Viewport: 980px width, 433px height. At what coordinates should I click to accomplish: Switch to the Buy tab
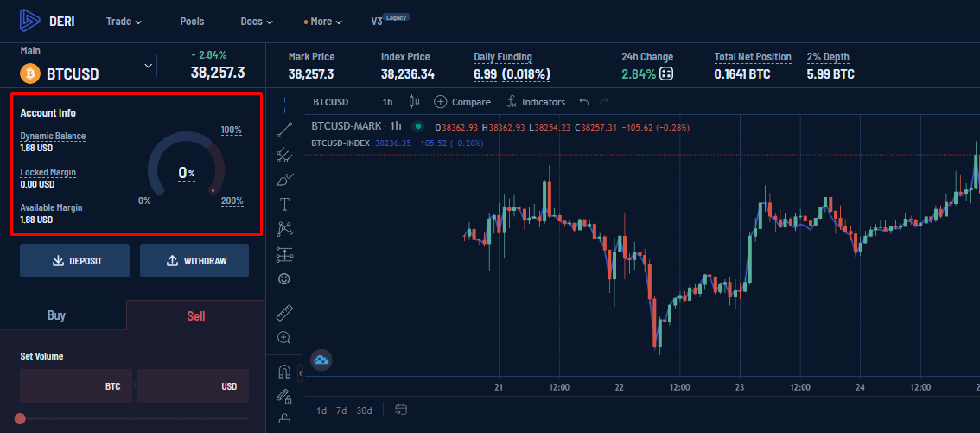point(56,315)
